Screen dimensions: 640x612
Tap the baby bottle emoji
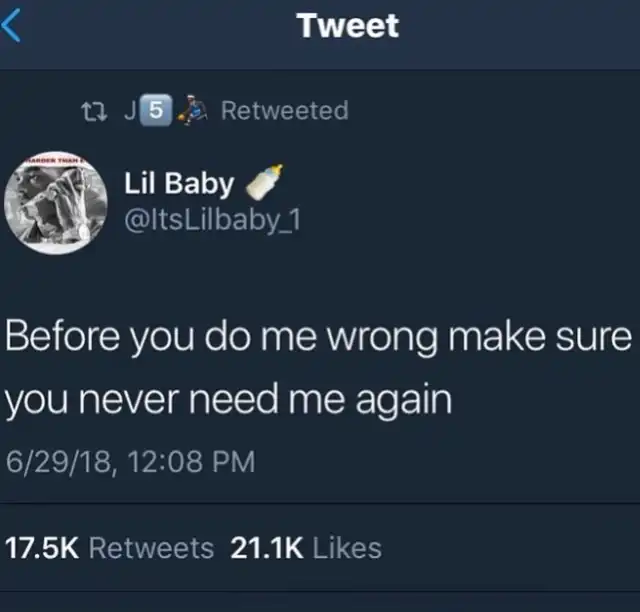[264, 182]
